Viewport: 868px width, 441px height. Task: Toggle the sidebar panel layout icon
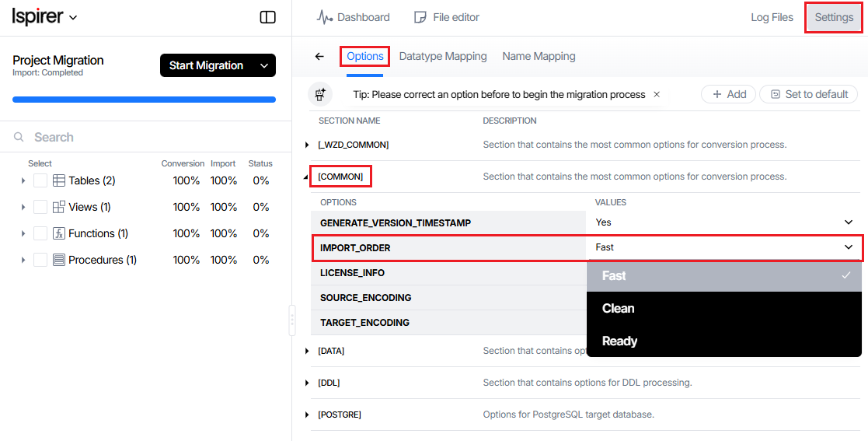267,17
